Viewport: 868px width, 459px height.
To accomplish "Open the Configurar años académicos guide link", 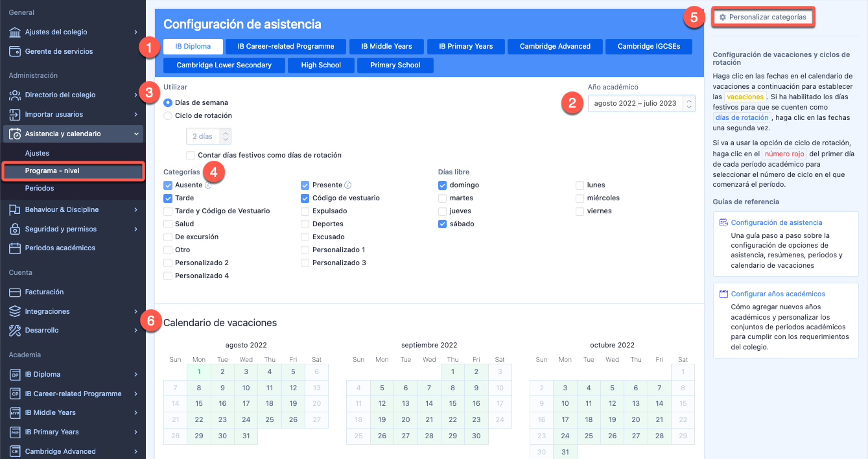I will coord(778,294).
